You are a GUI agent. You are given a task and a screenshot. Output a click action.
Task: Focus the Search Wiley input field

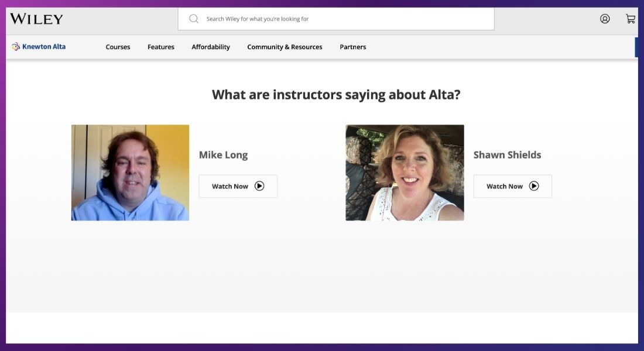[336, 19]
